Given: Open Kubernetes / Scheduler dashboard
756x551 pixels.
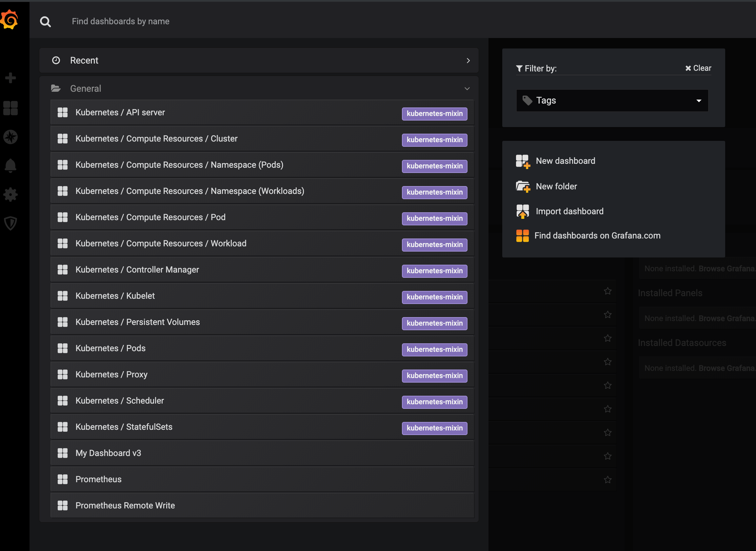Looking at the screenshot, I should point(262,401).
